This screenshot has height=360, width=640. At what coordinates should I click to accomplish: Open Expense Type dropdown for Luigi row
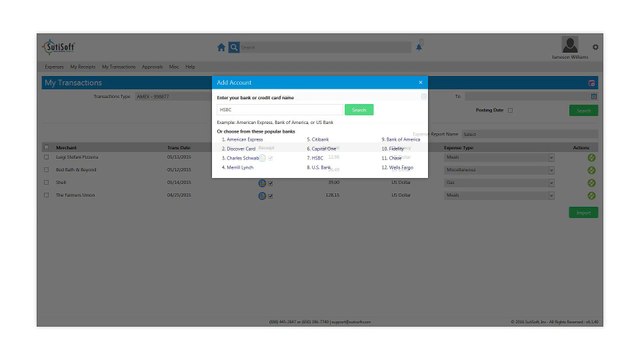click(499, 158)
